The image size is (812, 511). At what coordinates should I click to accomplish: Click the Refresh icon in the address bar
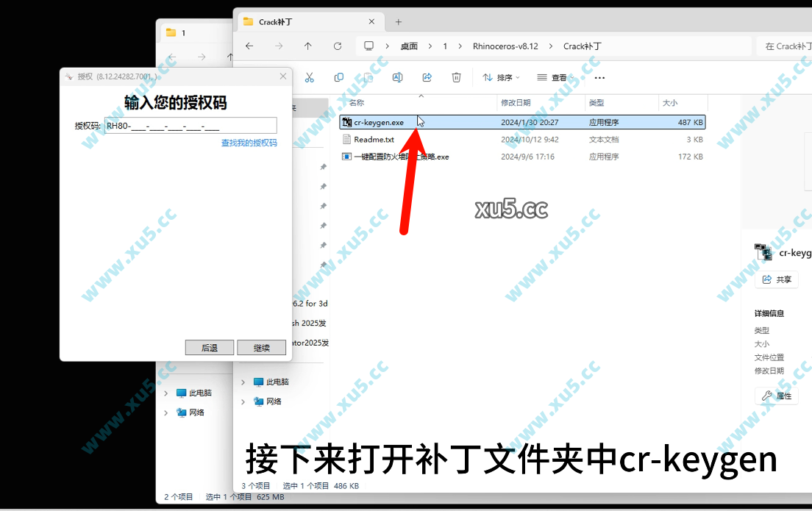[338, 46]
